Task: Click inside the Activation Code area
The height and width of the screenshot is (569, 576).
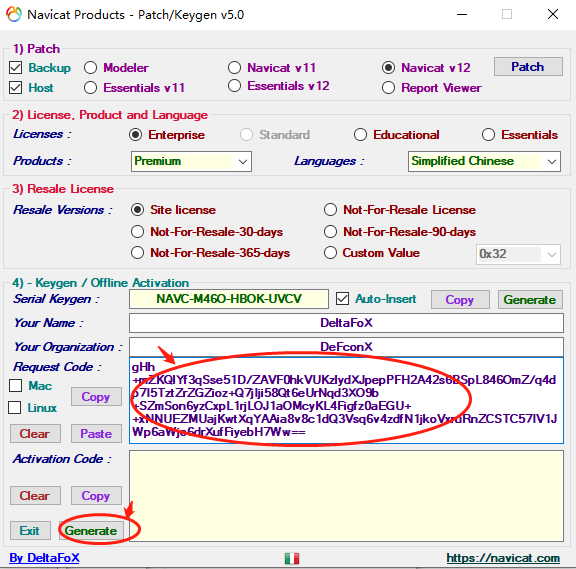Action: click(346, 496)
